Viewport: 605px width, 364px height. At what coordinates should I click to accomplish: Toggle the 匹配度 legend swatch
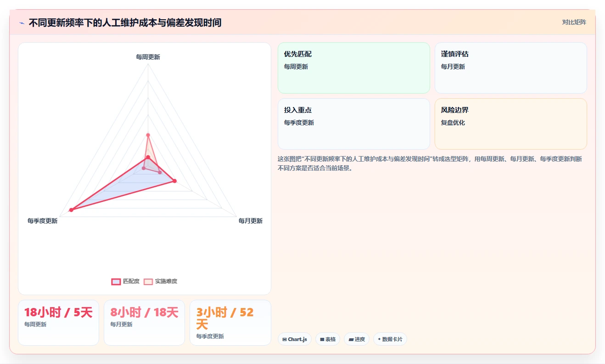pos(116,281)
